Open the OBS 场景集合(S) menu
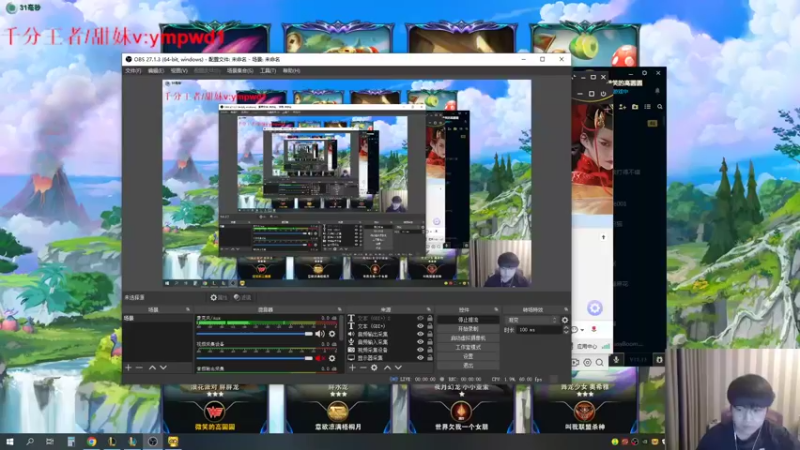 [240, 70]
